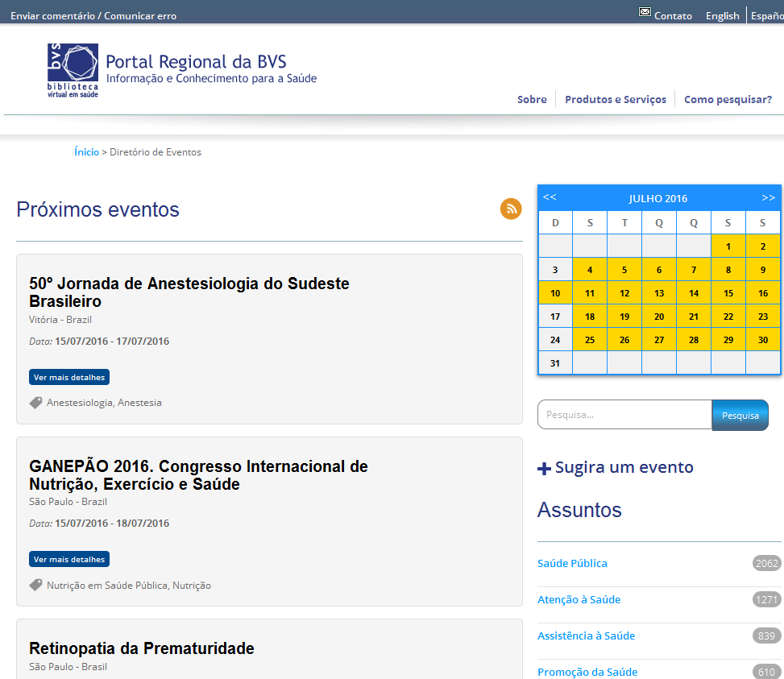Select July 13 in the calendar

[659, 293]
